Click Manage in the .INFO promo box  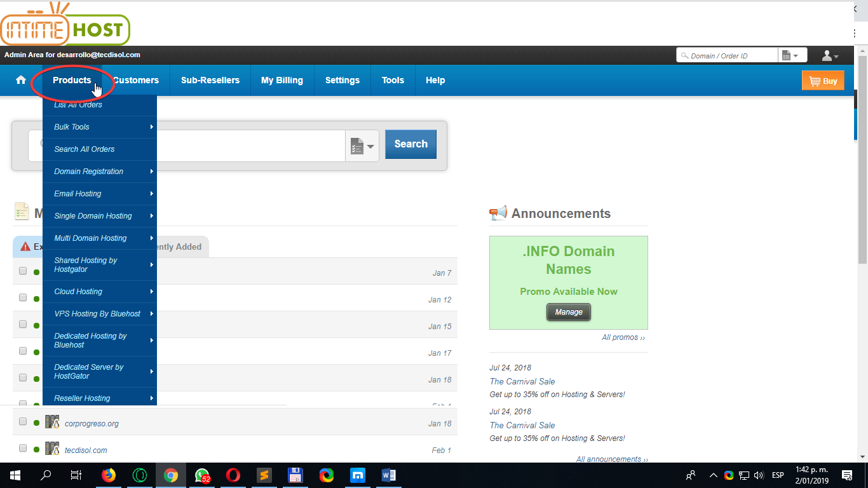(569, 312)
